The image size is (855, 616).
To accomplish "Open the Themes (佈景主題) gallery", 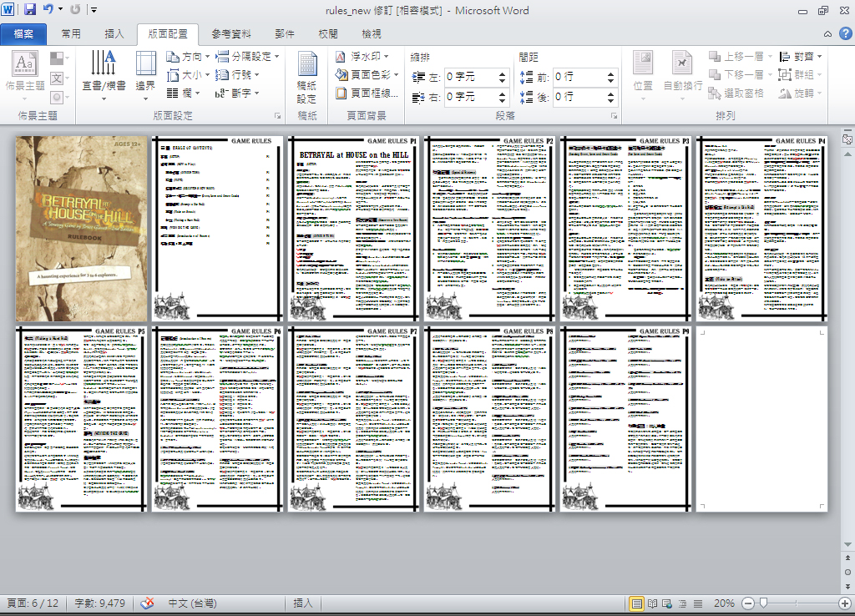I will coord(24,75).
